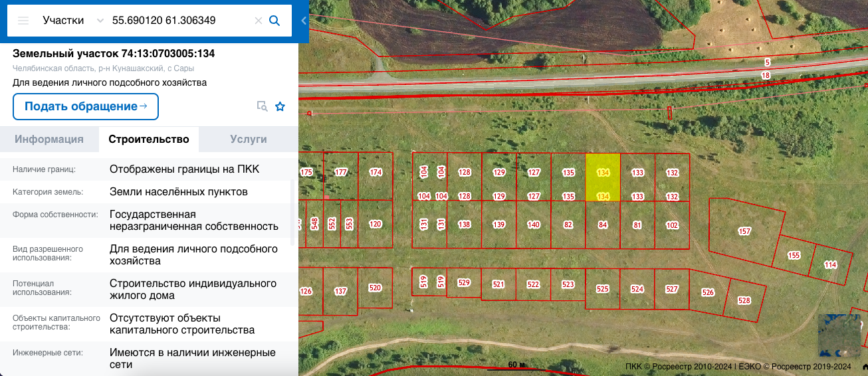
Task: Click value Имеются в наличии инженерные сети
Action: click(x=193, y=359)
